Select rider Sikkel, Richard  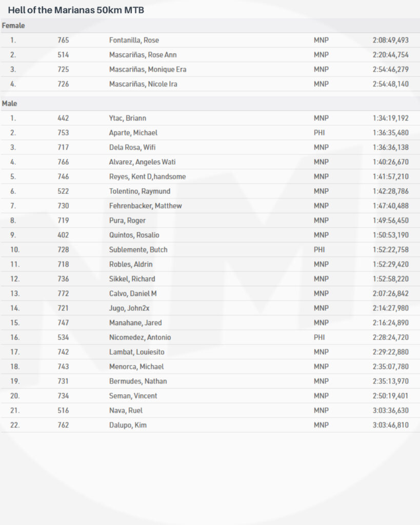(132, 279)
